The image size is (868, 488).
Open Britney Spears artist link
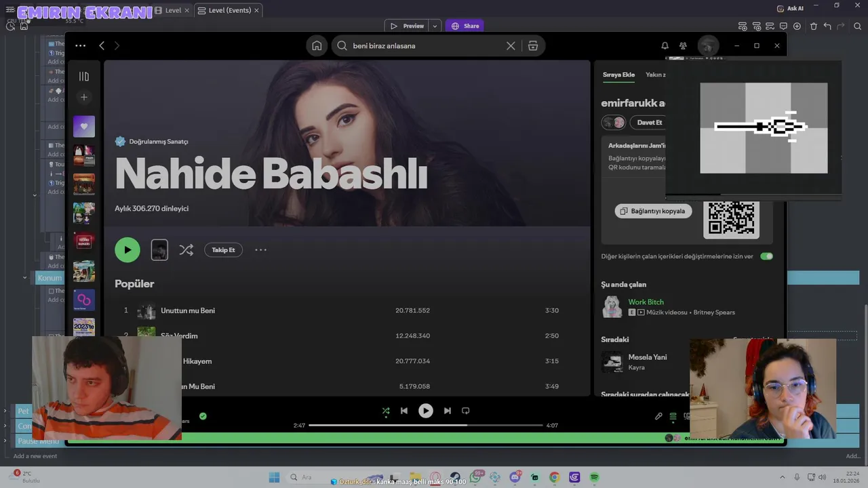[x=714, y=312]
